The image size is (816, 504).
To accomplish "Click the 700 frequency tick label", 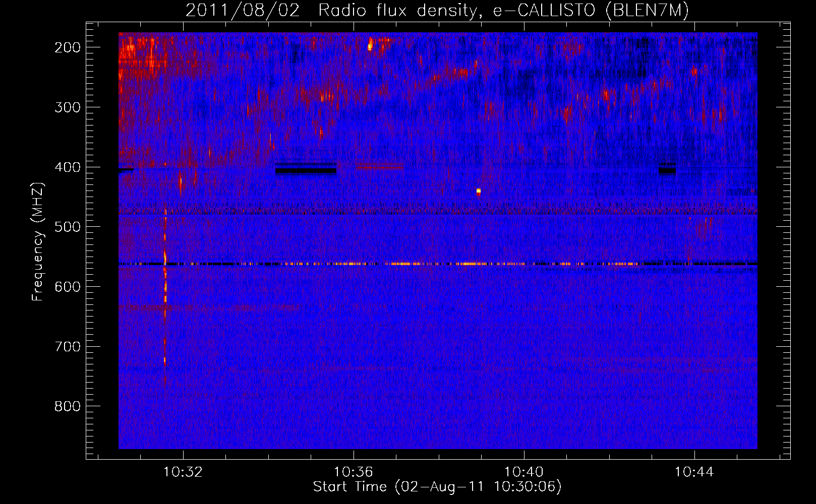I will pyautogui.click(x=67, y=347).
